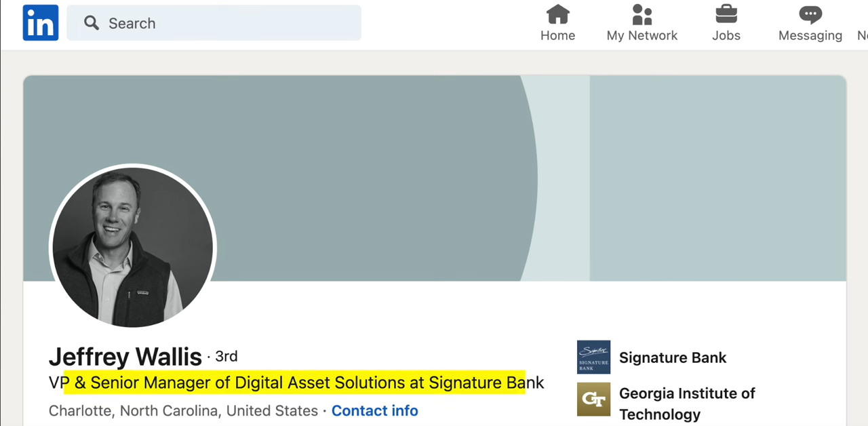The height and width of the screenshot is (426, 868).
Task: Click the Jeffrey Wallis name heading
Action: (x=125, y=357)
